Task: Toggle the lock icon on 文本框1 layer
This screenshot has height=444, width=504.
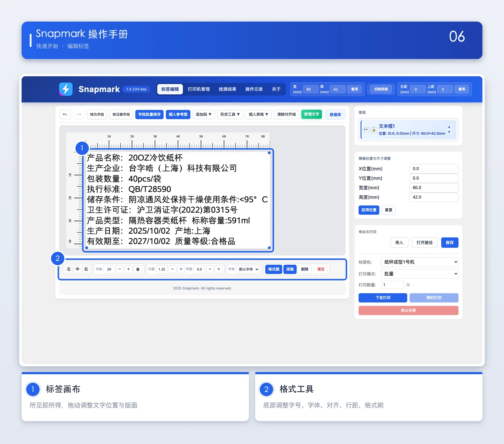Action: click(374, 130)
